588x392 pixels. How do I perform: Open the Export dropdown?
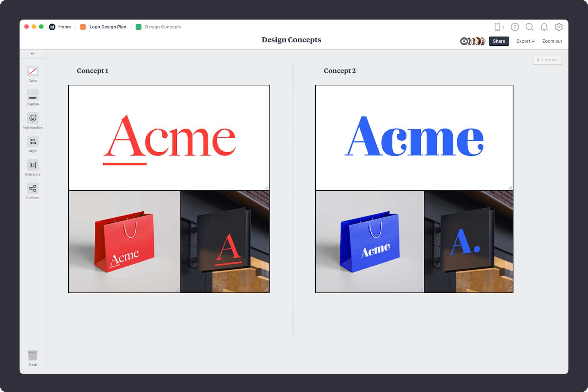click(x=525, y=41)
